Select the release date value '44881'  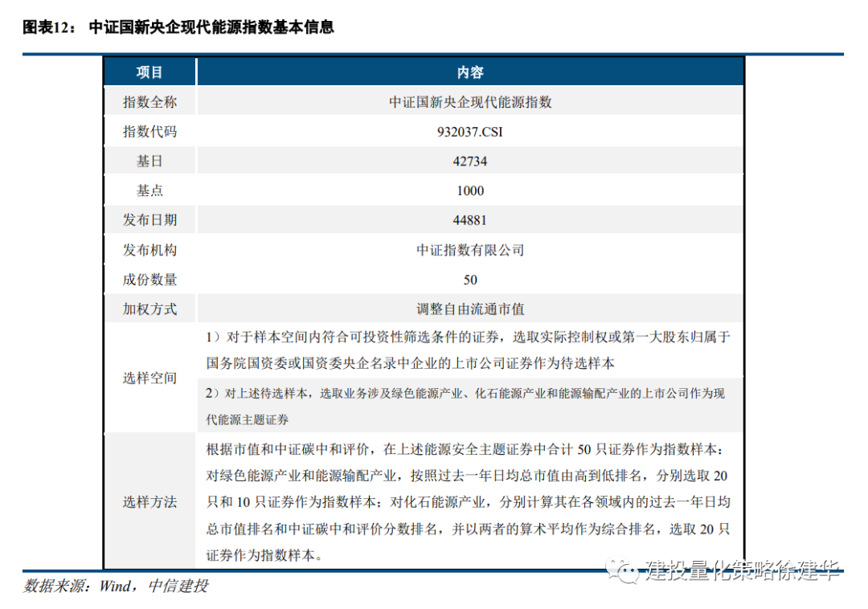[x=470, y=220]
